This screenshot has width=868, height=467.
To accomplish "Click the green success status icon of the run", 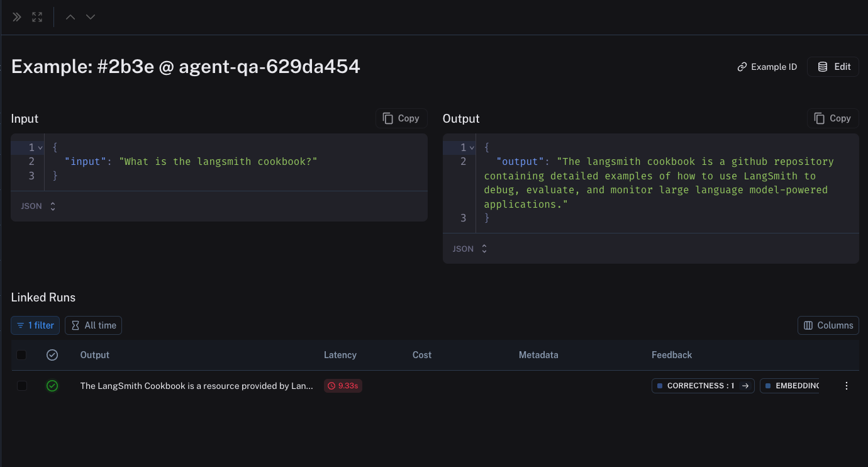I will tap(52, 386).
